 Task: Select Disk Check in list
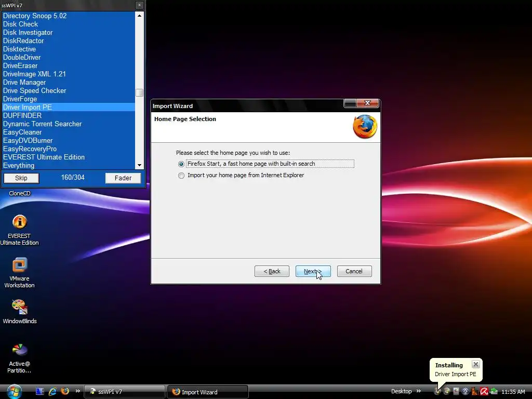pos(68,24)
